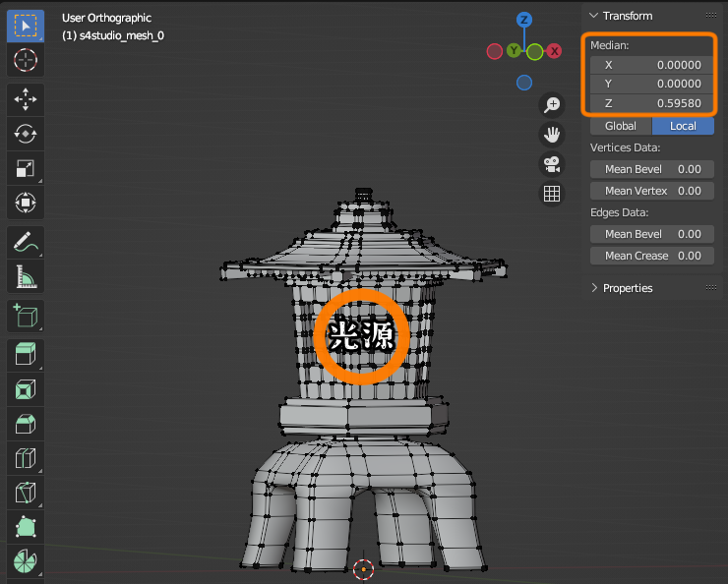Select the Measure tool

click(x=26, y=276)
